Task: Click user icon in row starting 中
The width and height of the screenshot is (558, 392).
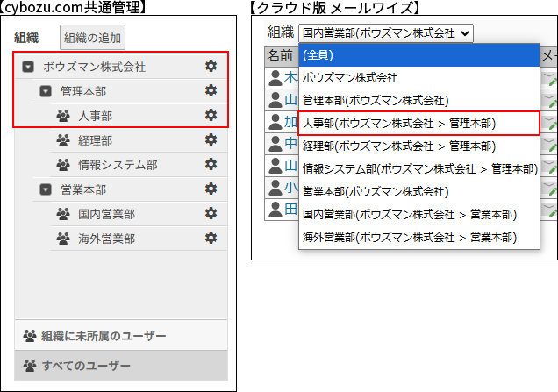Action: (275, 144)
